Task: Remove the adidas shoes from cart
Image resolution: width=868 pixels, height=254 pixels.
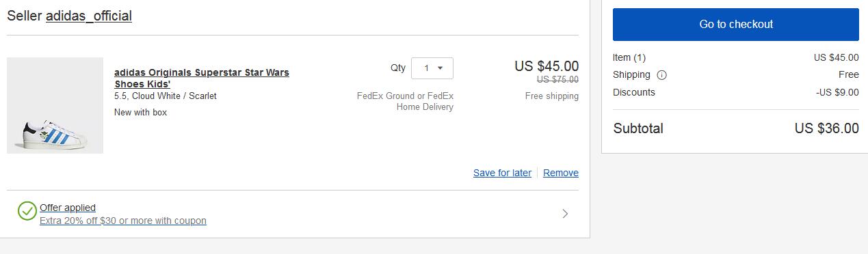Action: point(561,173)
